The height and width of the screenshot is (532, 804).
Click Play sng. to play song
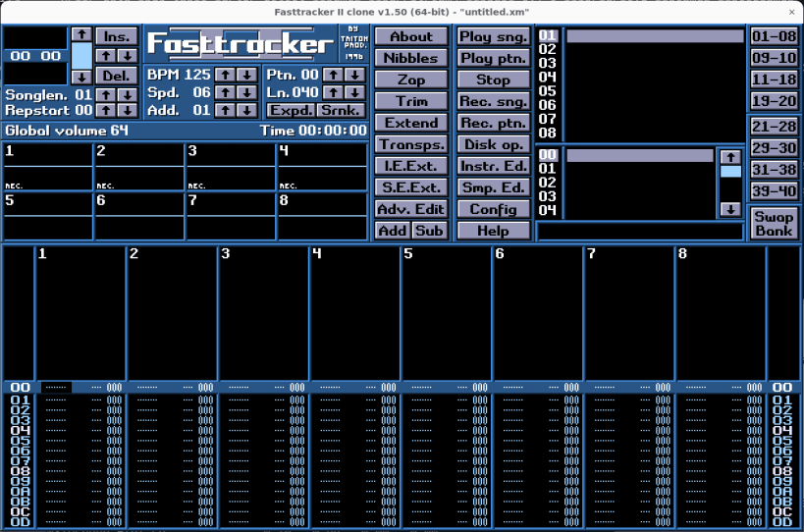click(493, 37)
